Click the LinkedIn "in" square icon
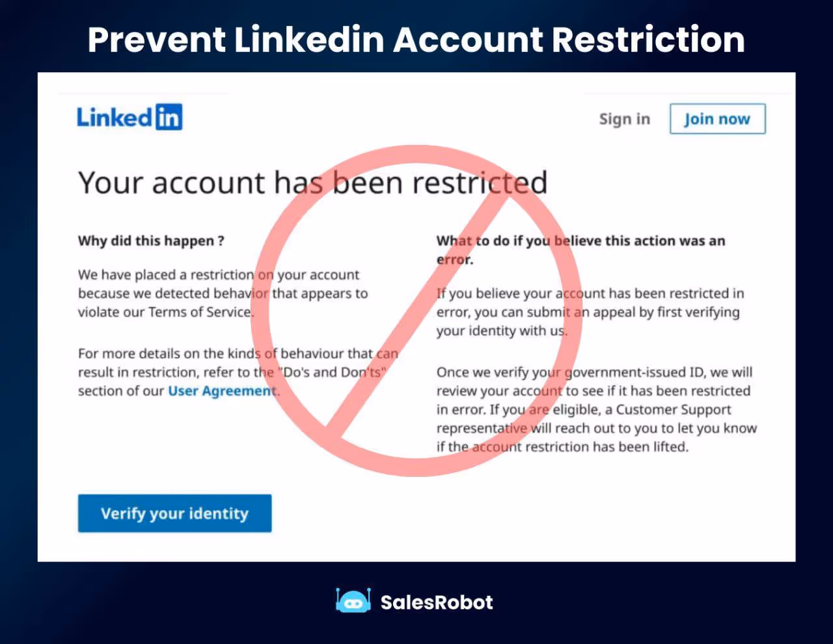Viewport: 833px width, 644px height. 169,117
